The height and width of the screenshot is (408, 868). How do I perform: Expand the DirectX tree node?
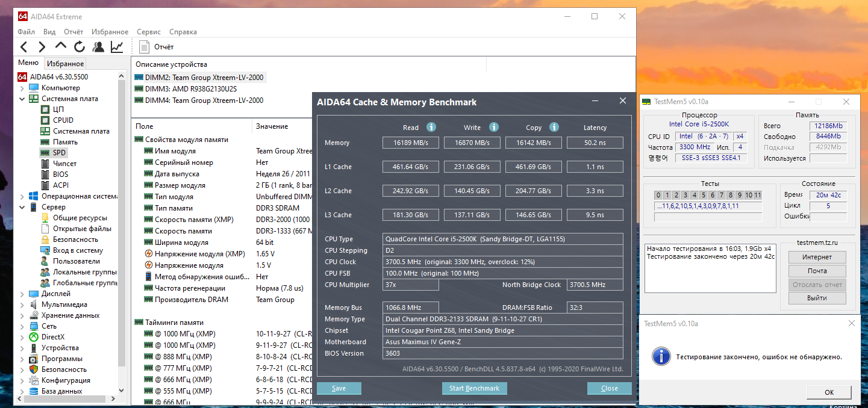tap(22, 337)
